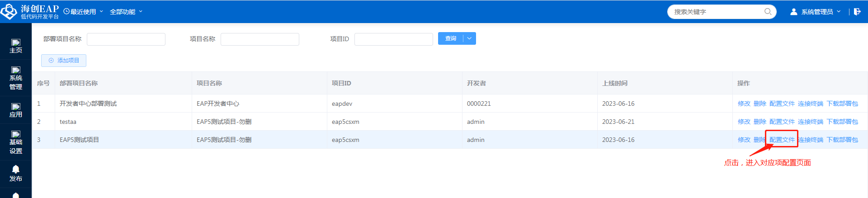Expand the arrow beside 查询 button
868x198 pixels.
point(469,38)
